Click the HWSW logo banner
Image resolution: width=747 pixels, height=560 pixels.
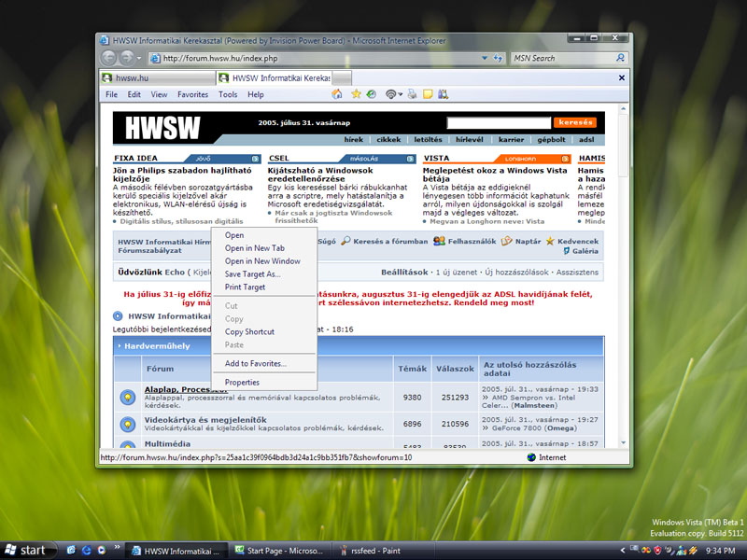[x=162, y=128]
